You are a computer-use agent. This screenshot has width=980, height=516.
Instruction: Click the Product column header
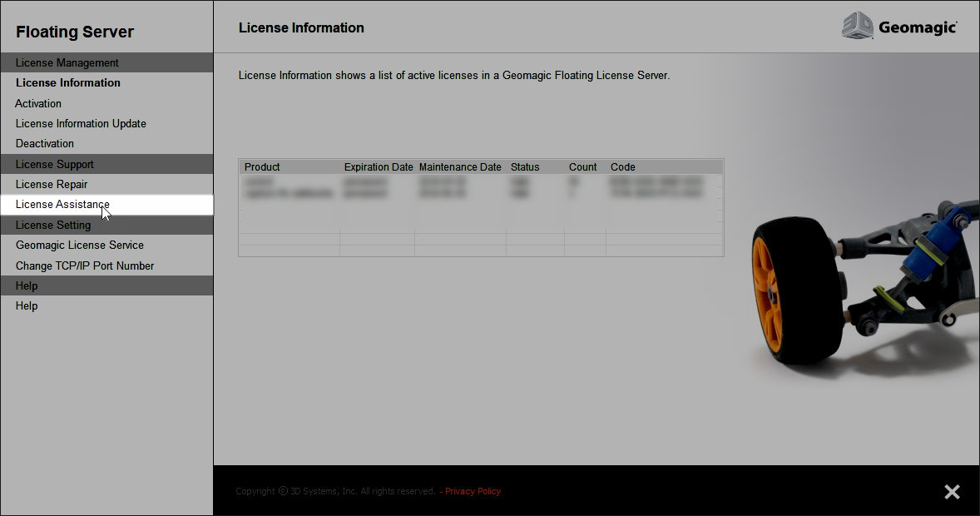click(x=261, y=166)
